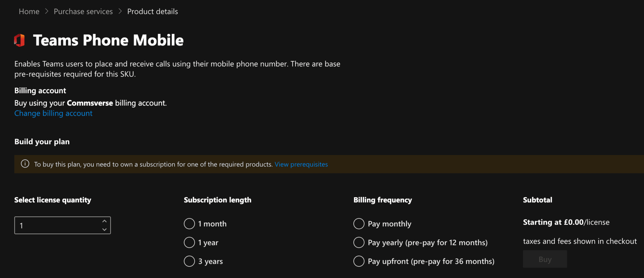Open the Change billing account link
The width and height of the screenshot is (644, 278).
pos(53,113)
